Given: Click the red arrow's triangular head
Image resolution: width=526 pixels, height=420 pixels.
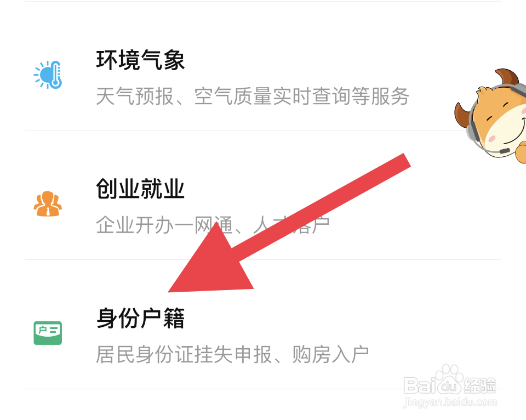Looking at the screenshot, I should tap(211, 265).
